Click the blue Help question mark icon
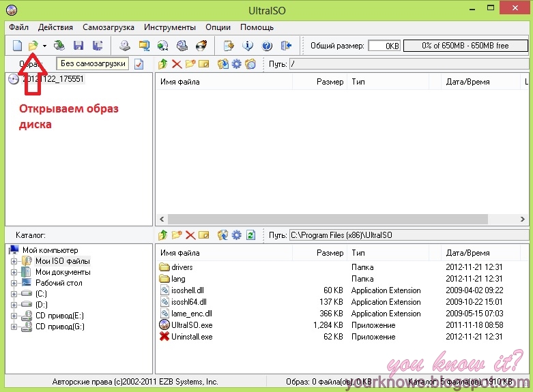 [267, 46]
